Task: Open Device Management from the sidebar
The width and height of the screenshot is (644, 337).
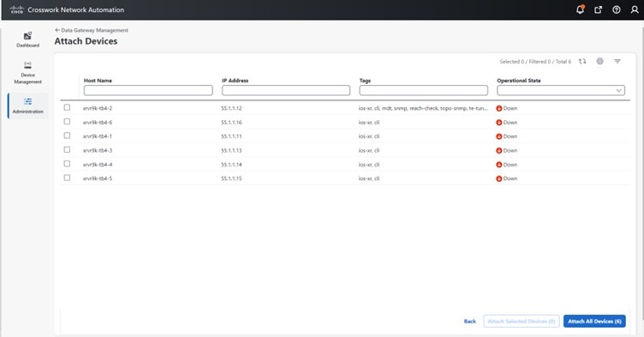Action: point(28,72)
